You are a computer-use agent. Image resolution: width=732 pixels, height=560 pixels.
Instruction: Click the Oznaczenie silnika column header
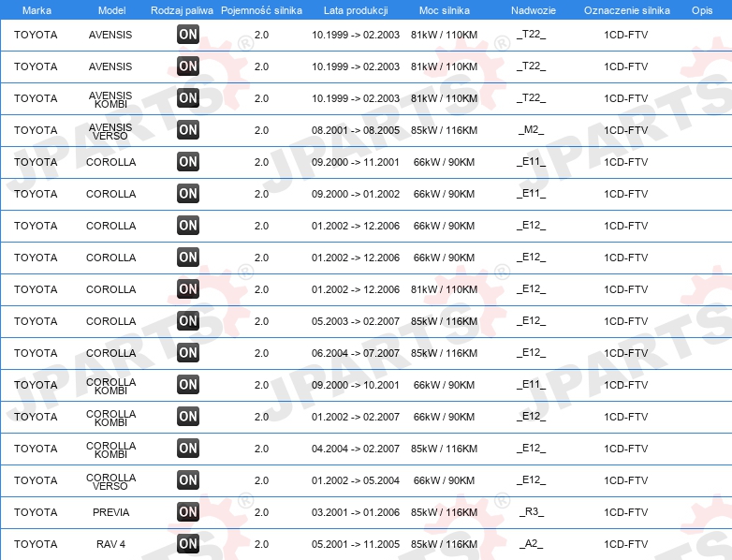click(x=627, y=10)
